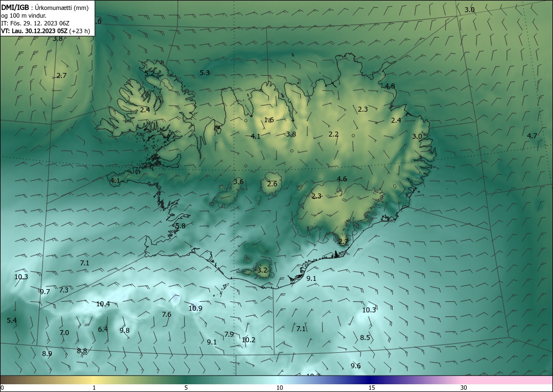Click the 5.3 value north of Iceland

(205, 72)
